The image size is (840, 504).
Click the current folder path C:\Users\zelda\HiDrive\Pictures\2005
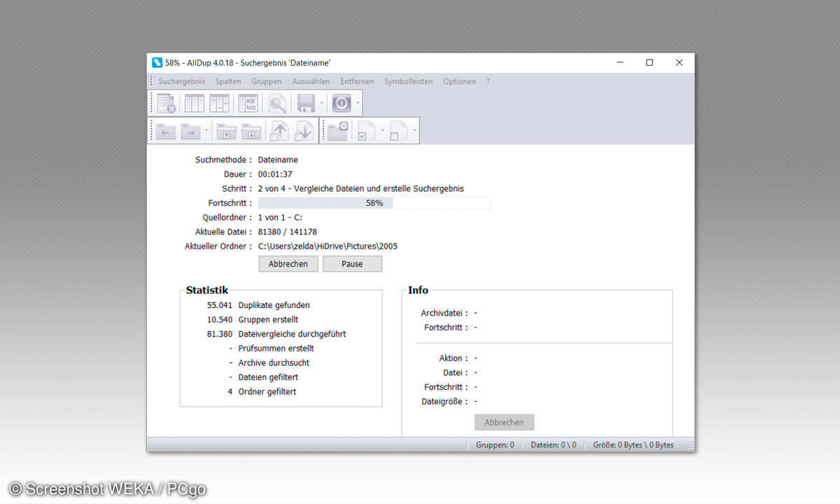[x=328, y=246]
